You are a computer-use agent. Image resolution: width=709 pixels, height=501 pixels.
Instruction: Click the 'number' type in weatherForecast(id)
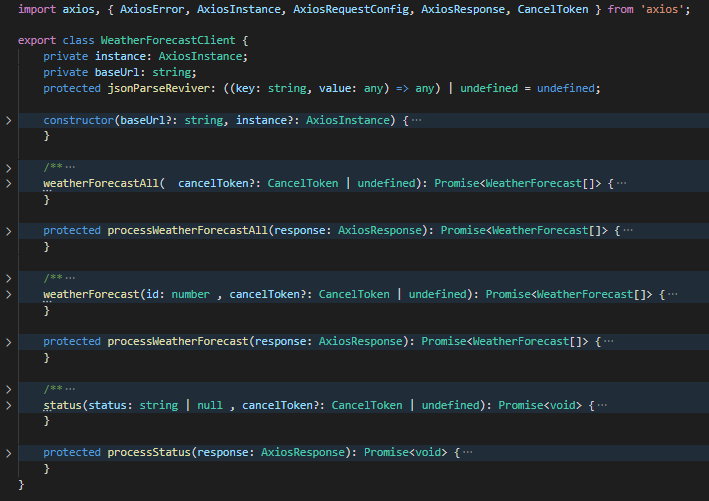(x=190, y=294)
